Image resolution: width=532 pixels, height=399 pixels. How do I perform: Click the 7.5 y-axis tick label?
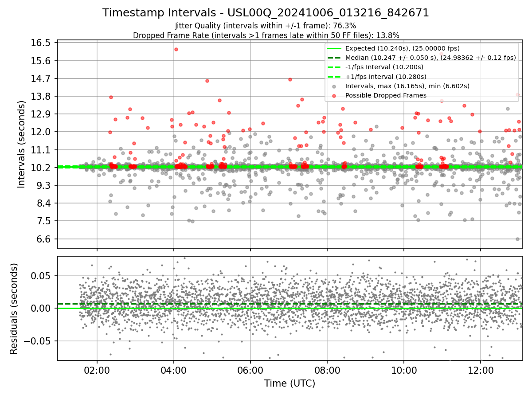pyautogui.click(x=43, y=221)
